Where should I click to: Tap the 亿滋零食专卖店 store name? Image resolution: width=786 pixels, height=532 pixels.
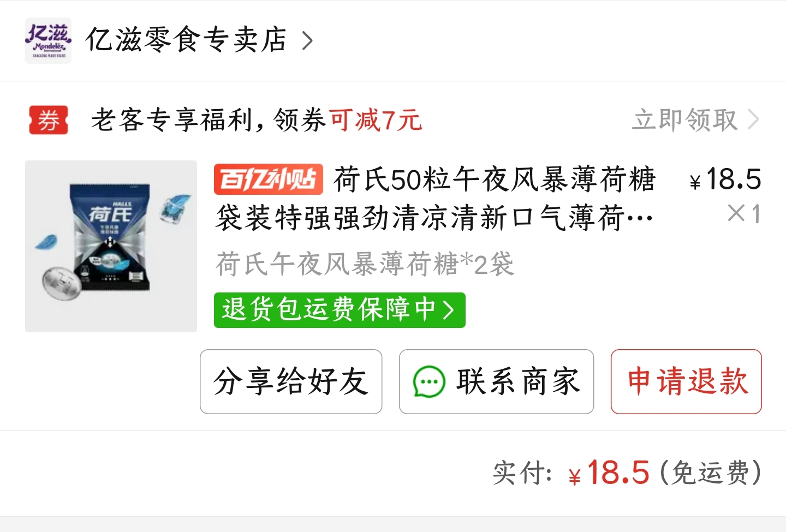186,40
